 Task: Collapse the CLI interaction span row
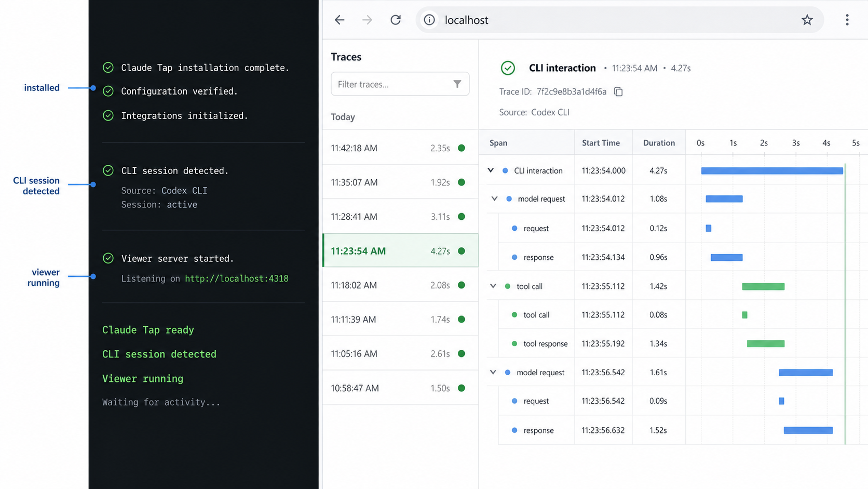point(491,170)
